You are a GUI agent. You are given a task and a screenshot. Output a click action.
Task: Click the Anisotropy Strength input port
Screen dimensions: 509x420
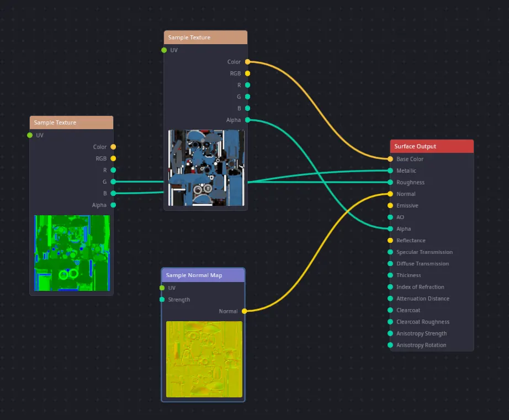(390, 333)
